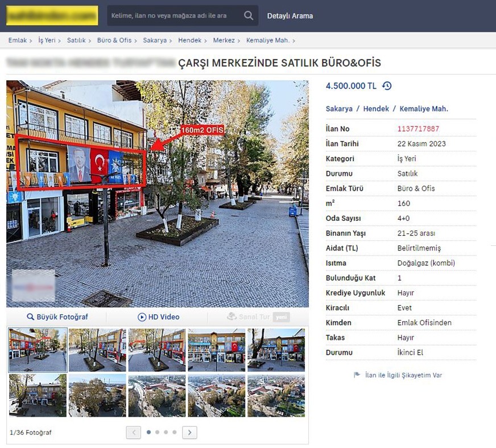Click the search magnifier icon
496x448 pixels.
pyautogui.click(x=249, y=16)
